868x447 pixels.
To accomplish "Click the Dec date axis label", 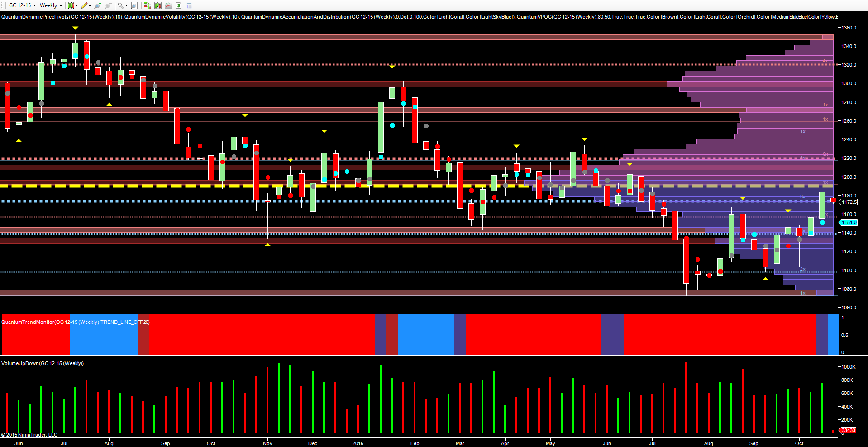I will (x=313, y=443).
